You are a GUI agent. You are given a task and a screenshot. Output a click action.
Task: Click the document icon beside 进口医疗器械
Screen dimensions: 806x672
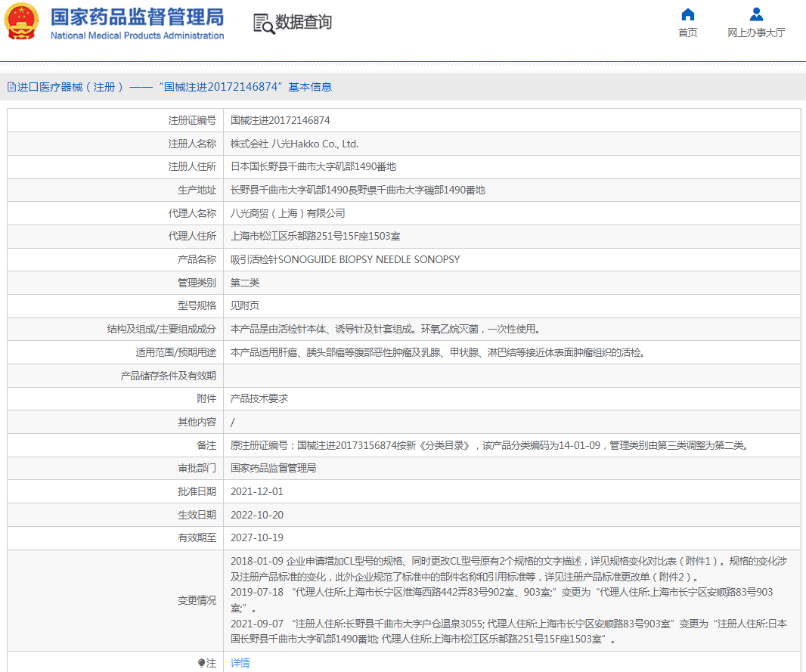tap(11, 87)
